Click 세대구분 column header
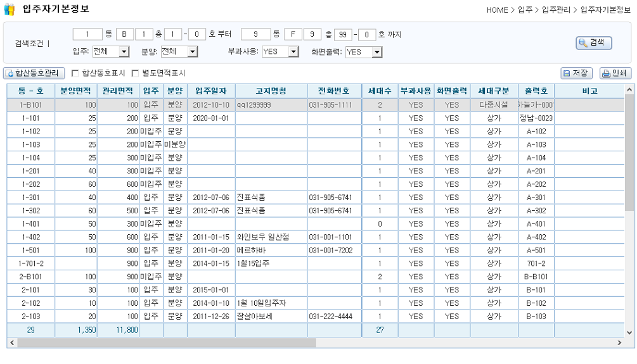 pos(494,91)
